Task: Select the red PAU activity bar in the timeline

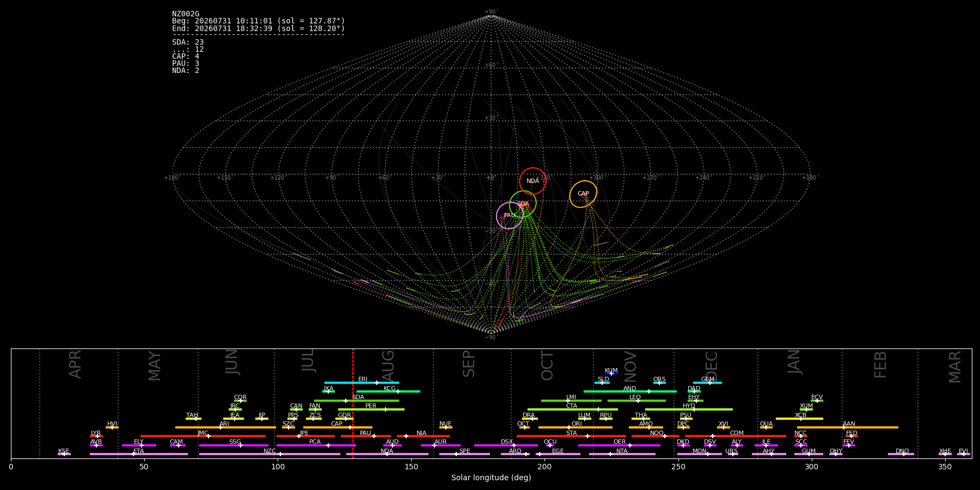Action: point(366,436)
